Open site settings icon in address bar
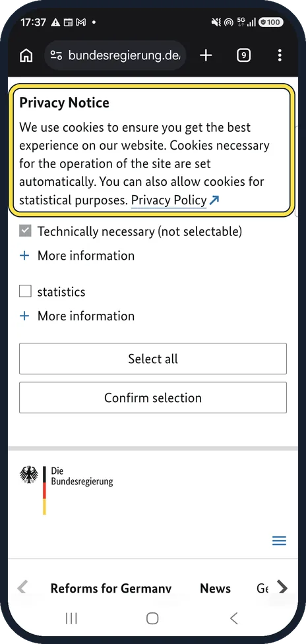Image resolution: width=306 pixels, height=644 pixels. pyautogui.click(x=56, y=55)
